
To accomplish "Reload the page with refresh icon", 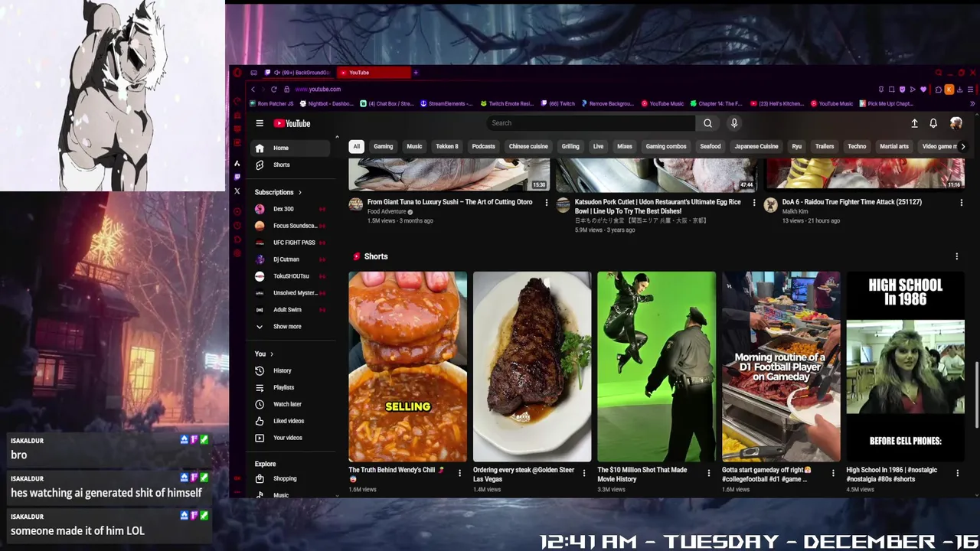I will (x=273, y=90).
